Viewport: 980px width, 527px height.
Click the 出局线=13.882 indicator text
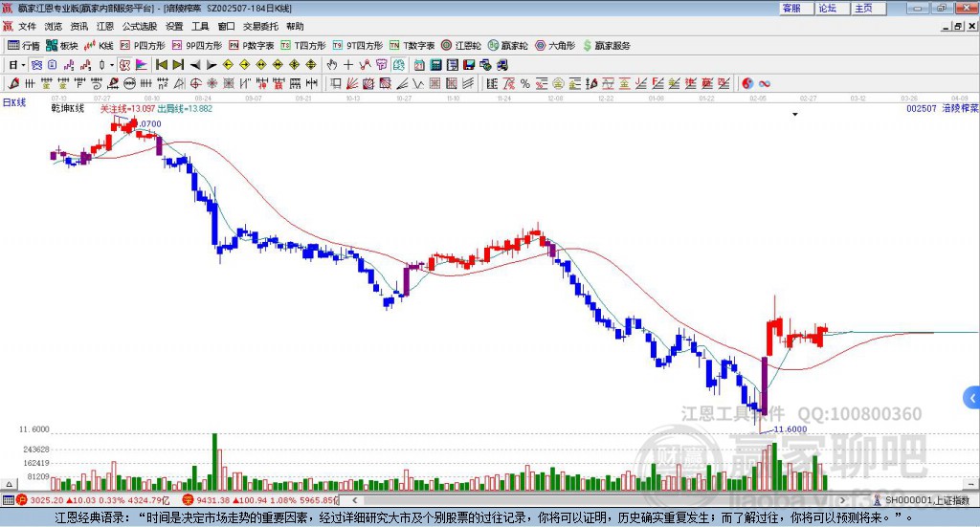(x=185, y=109)
